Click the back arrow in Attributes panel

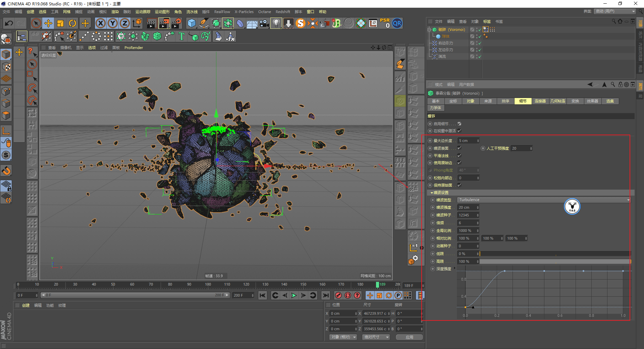pyautogui.click(x=590, y=85)
